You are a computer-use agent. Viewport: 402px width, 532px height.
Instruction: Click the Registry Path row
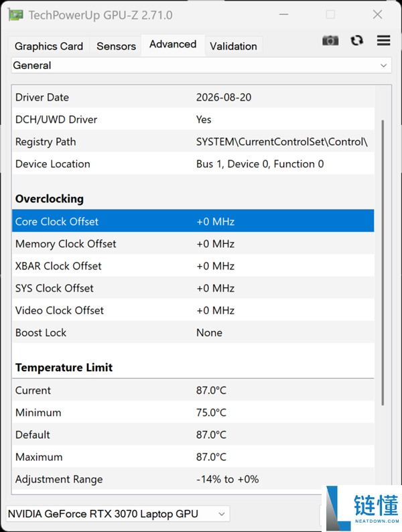tap(193, 141)
